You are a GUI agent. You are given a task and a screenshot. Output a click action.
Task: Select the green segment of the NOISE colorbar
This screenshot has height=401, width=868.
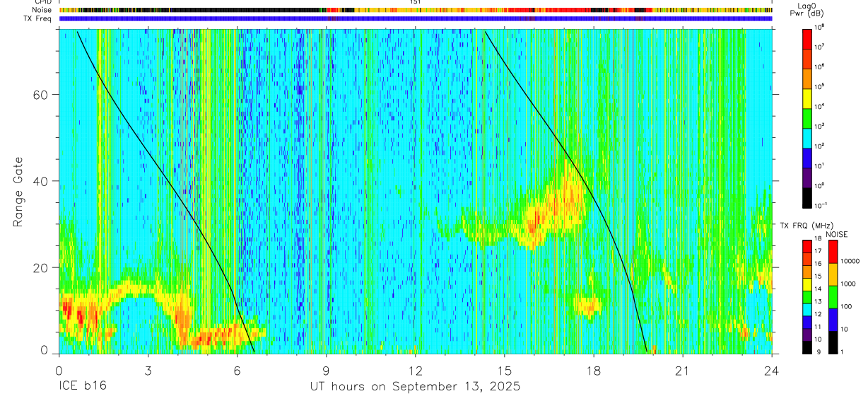(x=833, y=297)
